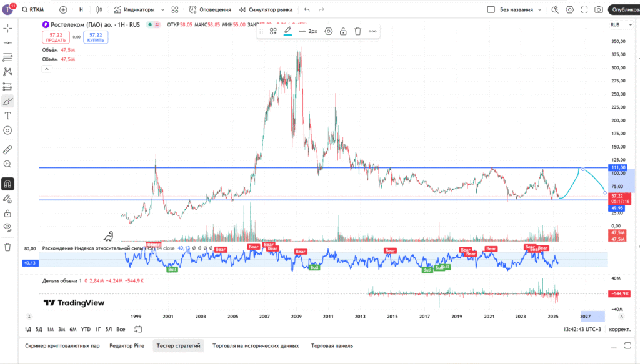Screen dimensions: 640x364
Task: Open drawing templates in the floating toolbar
Action: pyautogui.click(x=273, y=31)
